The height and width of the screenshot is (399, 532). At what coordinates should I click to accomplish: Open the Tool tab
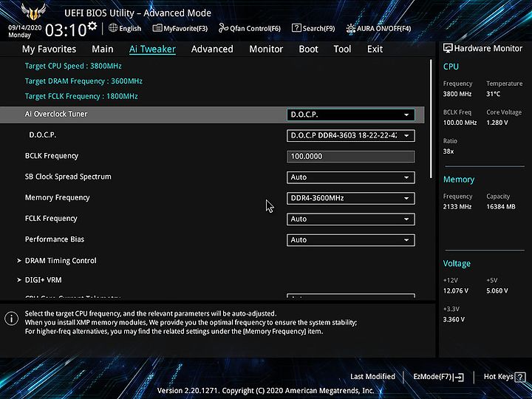click(x=342, y=50)
